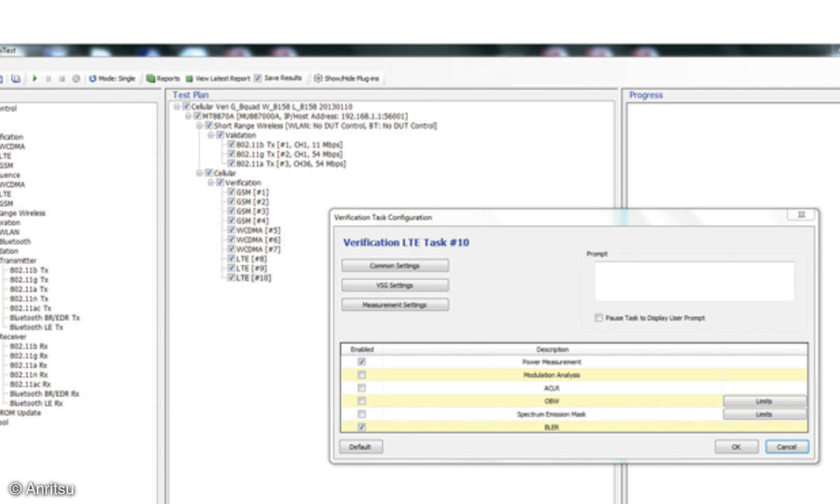
Task: Enable the Modulation Analysis measurement
Action: point(361,374)
